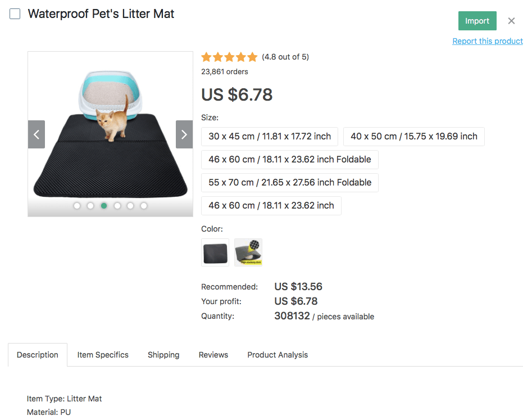Click the green Import button
Image resolution: width=532 pixels, height=420 pixels.
(478, 21)
